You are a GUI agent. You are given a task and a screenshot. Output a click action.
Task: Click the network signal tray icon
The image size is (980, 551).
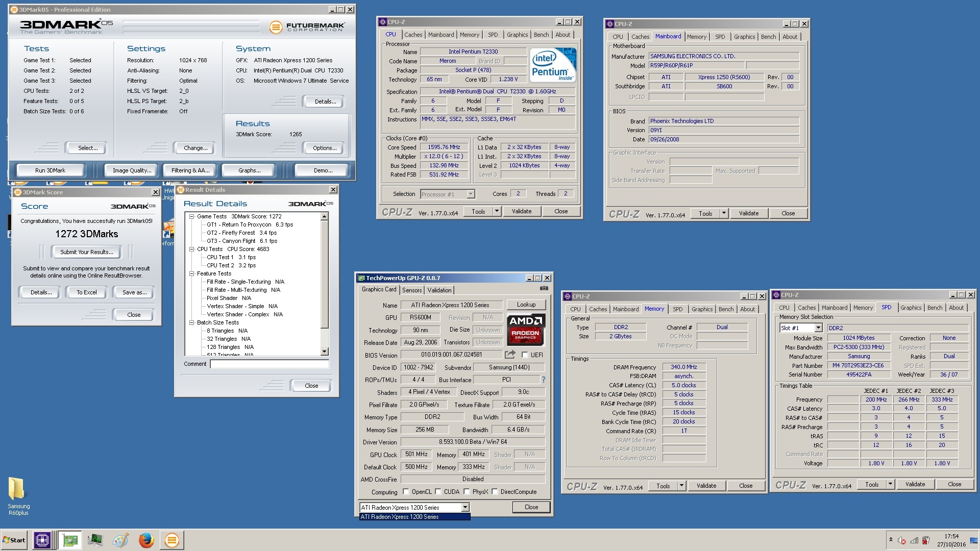click(x=914, y=540)
